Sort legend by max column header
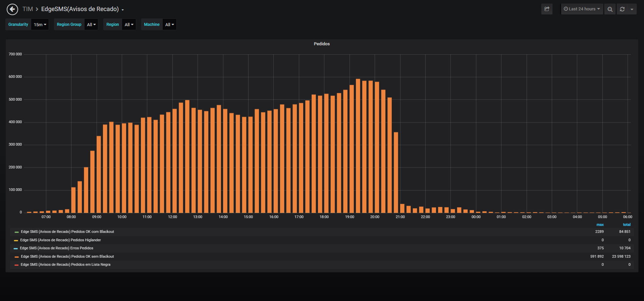Viewport: 644px width, 301px height. (x=600, y=225)
